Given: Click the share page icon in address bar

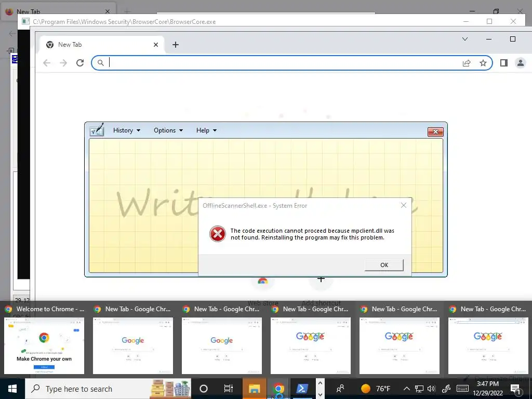Looking at the screenshot, I should pyautogui.click(x=467, y=63).
